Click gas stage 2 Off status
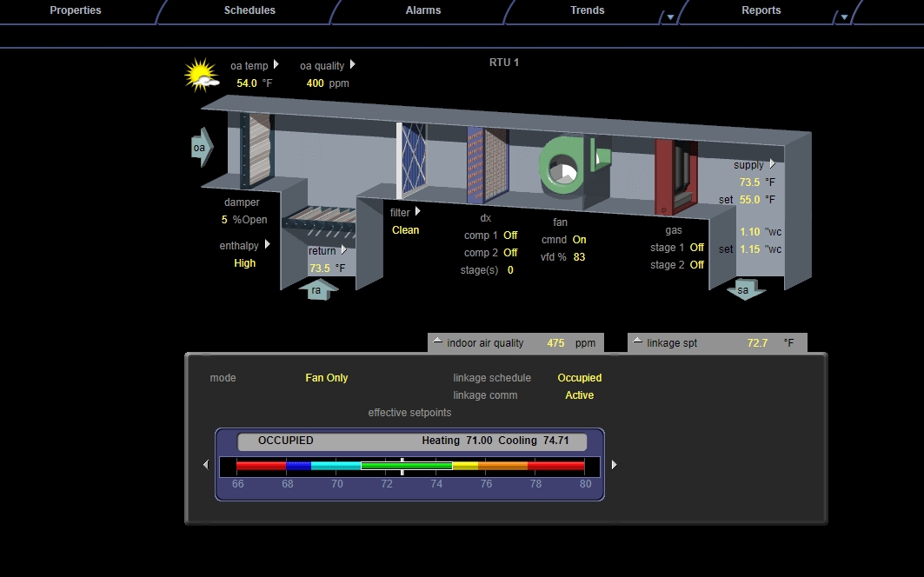The height and width of the screenshot is (577, 924). point(696,265)
